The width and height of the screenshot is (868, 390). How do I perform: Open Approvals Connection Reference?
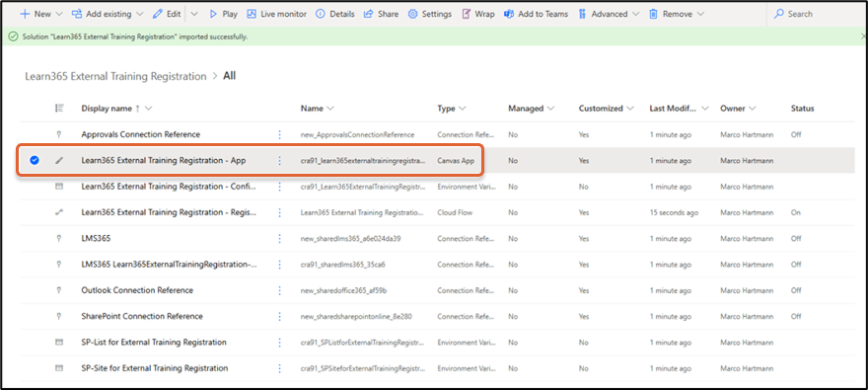coord(141,134)
